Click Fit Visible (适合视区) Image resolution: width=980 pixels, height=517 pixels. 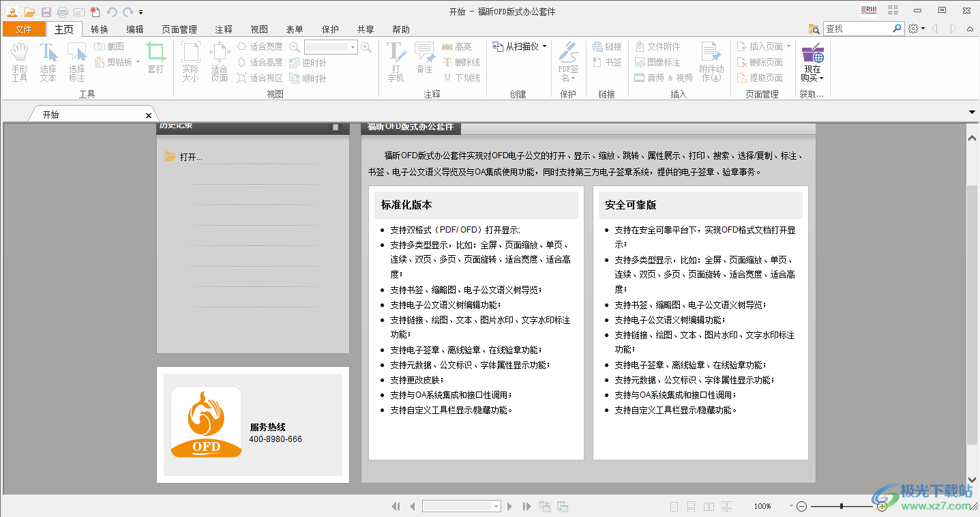click(260, 78)
